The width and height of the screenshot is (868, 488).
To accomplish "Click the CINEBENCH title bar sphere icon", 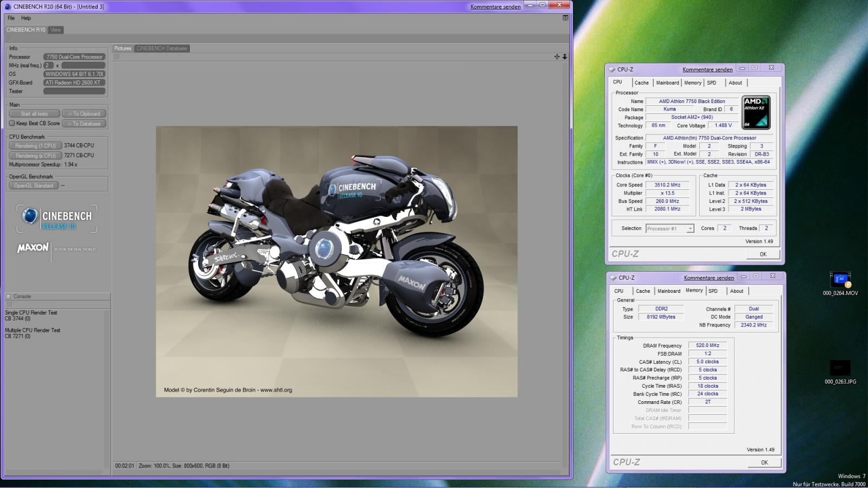I will tap(8, 7).
